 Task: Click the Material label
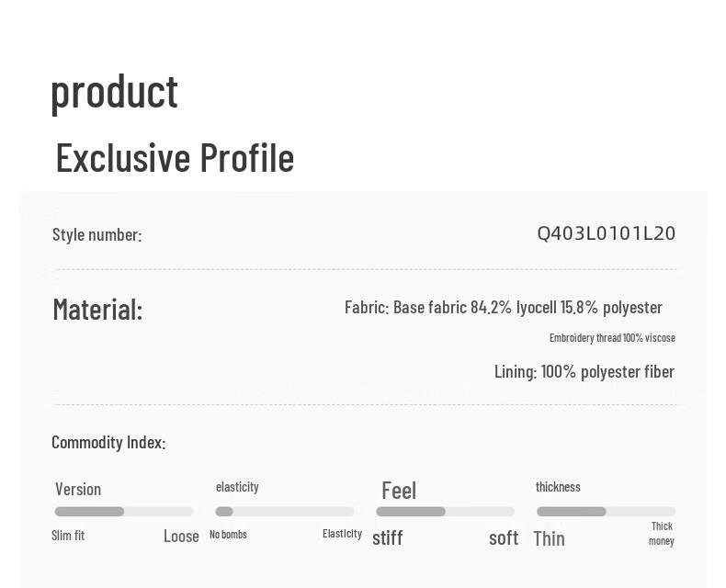click(x=97, y=310)
